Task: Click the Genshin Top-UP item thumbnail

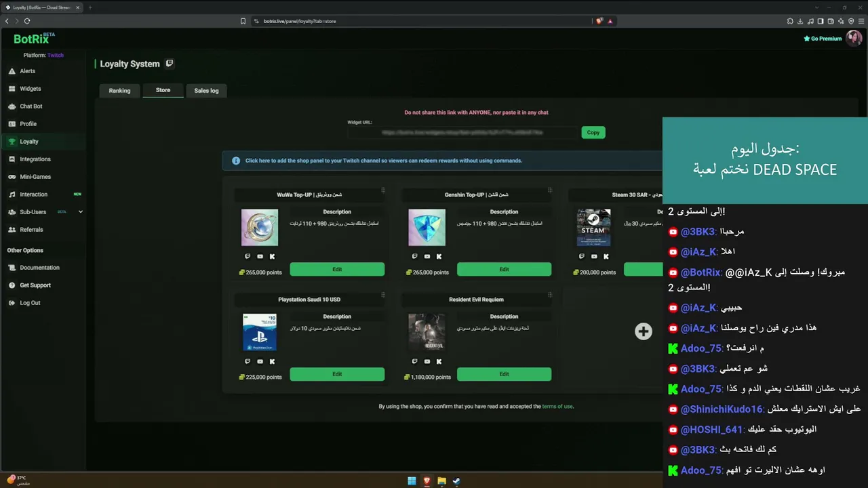Action: point(427,227)
